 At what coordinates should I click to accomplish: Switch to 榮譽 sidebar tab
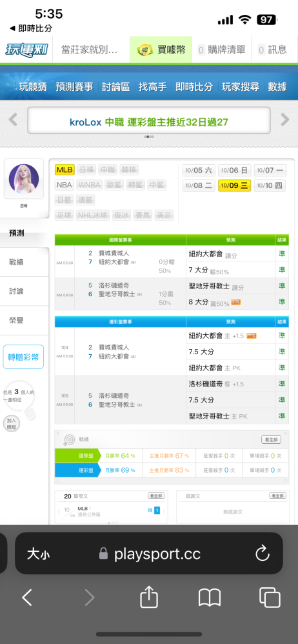click(x=24, y=320)
